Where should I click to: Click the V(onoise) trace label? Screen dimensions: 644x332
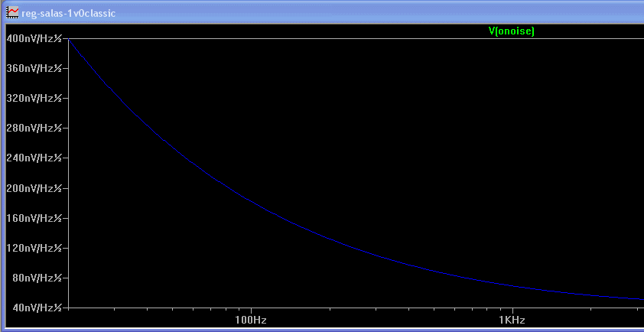[511, 31]
